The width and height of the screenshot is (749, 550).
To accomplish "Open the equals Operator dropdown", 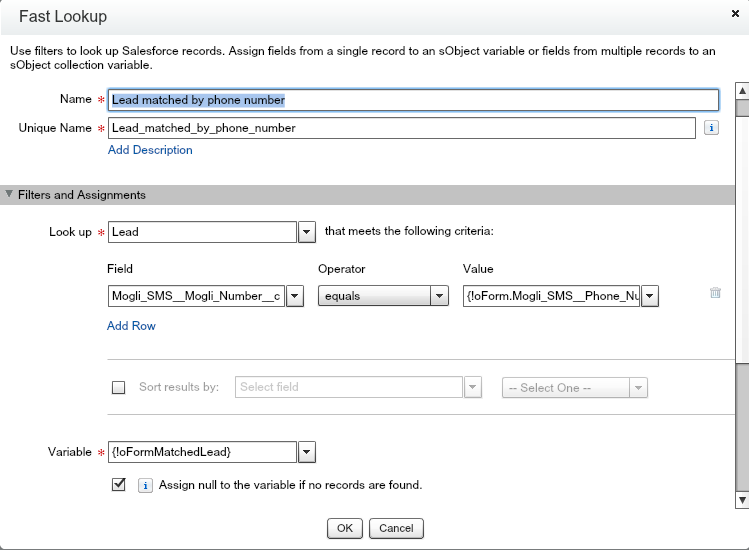I will point(439,296).
